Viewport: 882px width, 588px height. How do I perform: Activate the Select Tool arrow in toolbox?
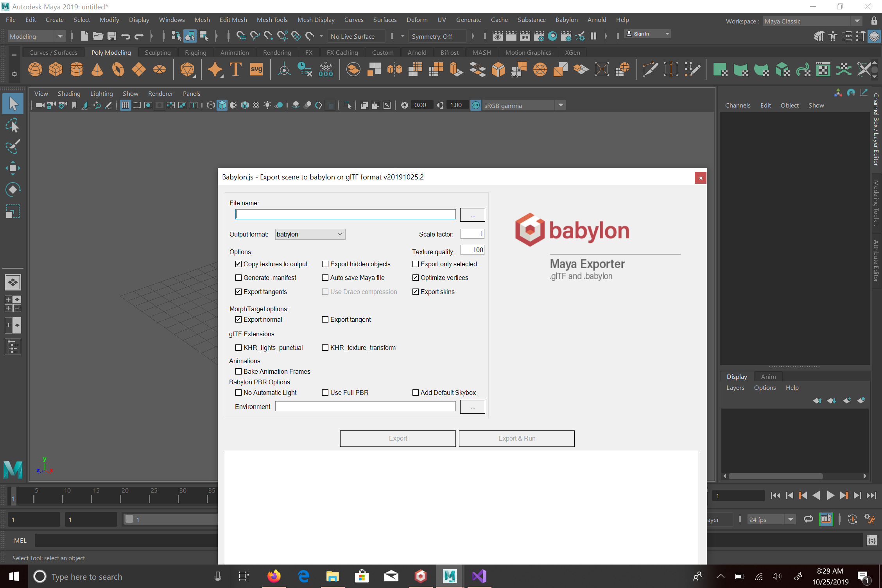[x=13, y=103]
